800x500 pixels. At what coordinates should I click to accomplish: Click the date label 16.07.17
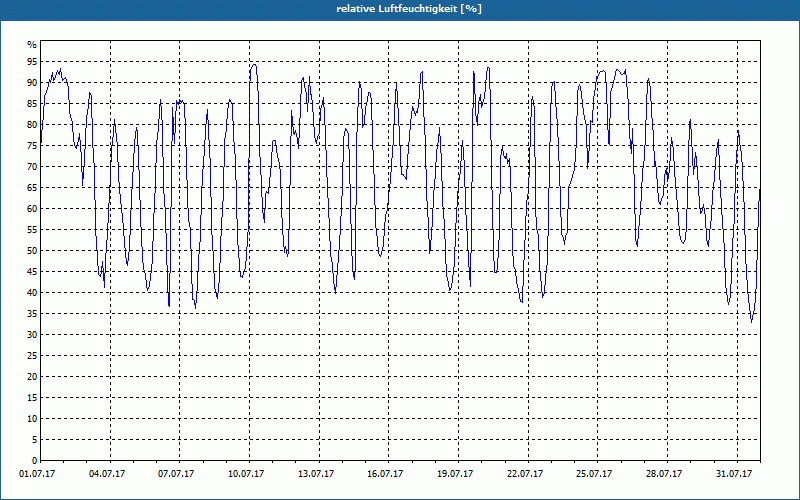385,474
